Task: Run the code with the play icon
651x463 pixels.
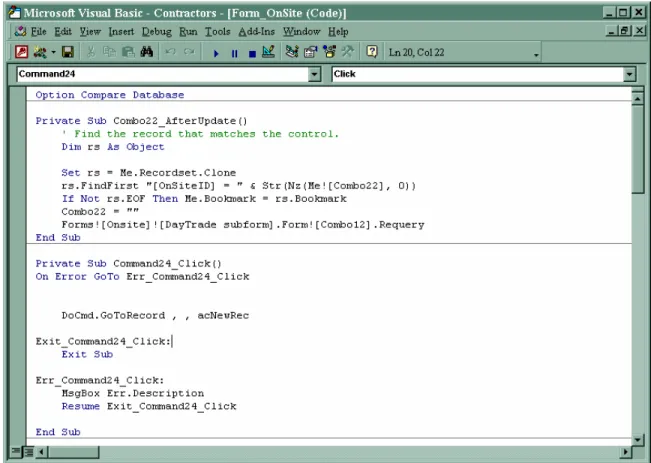Action: point(216,54)
